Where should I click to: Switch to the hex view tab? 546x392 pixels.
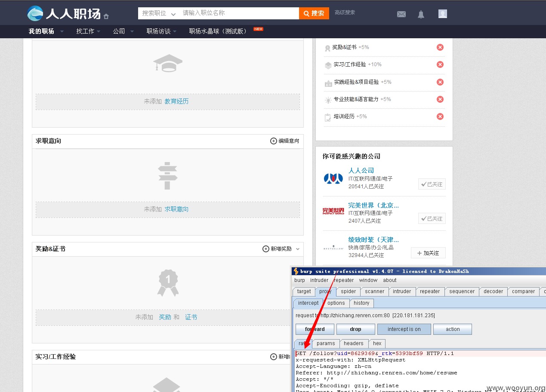377,343
